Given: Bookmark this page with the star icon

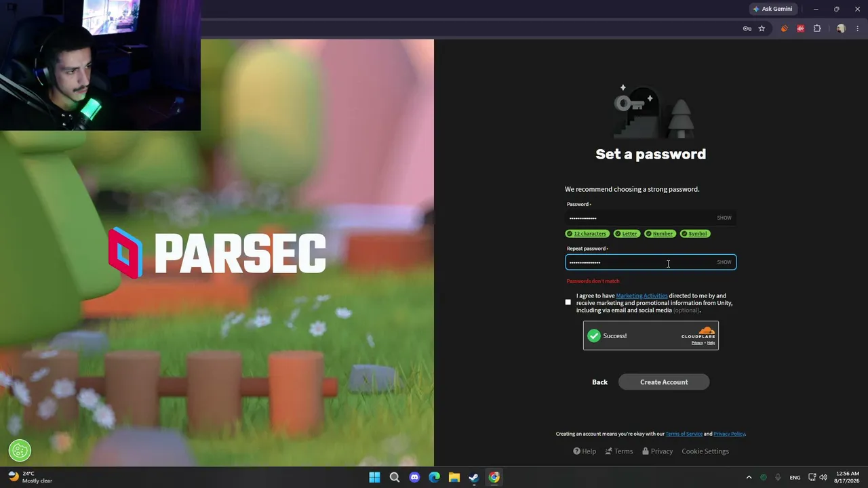Looking at the screenshot, I should pyautogui.click(x=762, y=28).
